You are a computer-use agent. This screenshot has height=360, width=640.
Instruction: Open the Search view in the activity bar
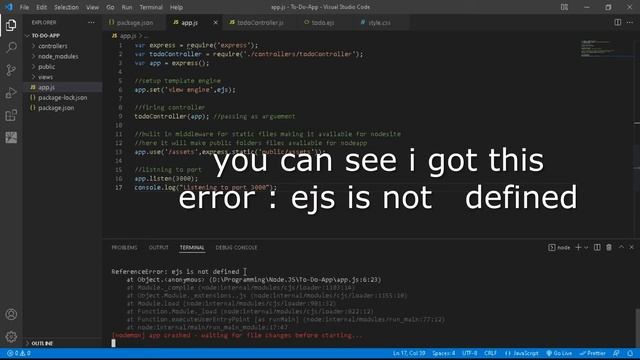11,47
